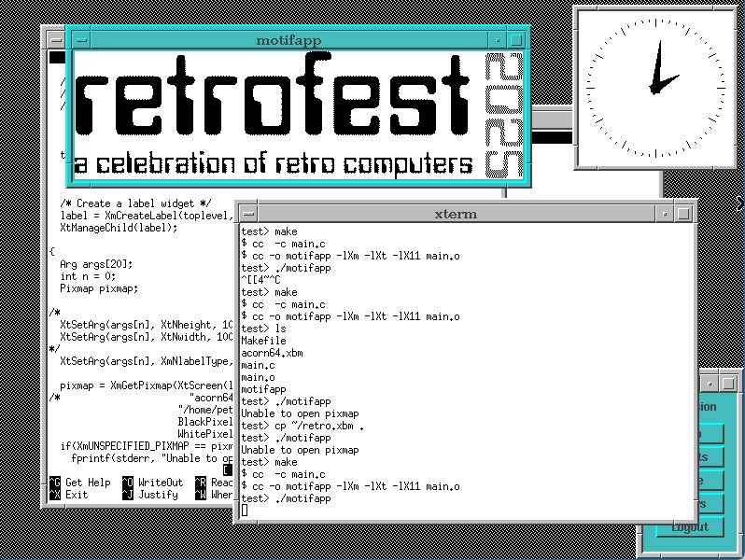Click the 'test> ls' command in xterm
The width and height of the screenshot is (745, 560).
263,329
